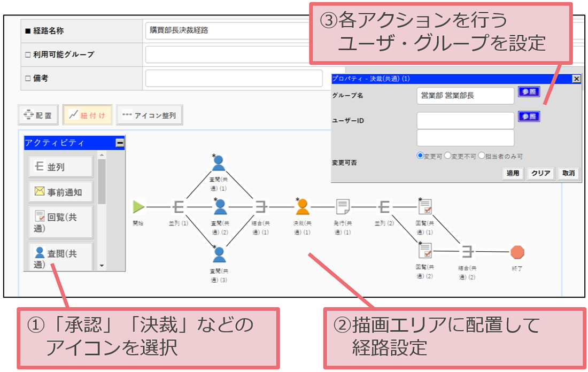Screen dimensions: 588x372
Task: Click the グループ名 input field
Action: 466,96
